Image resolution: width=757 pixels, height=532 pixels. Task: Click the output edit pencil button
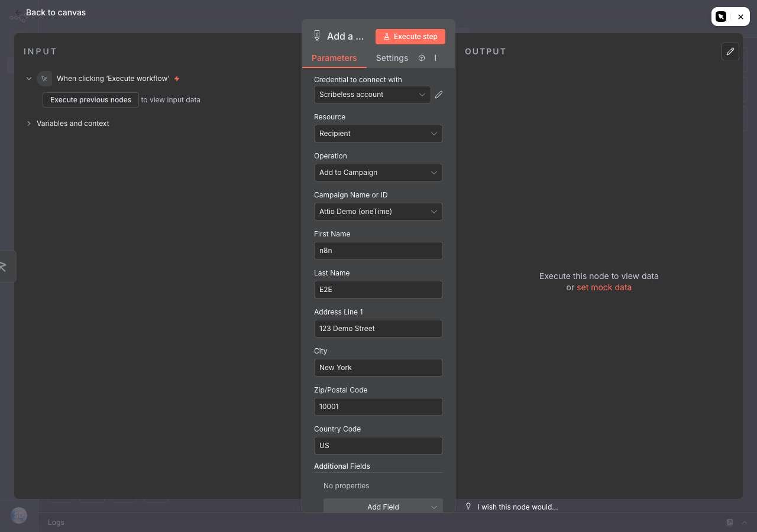pos(730,51)
